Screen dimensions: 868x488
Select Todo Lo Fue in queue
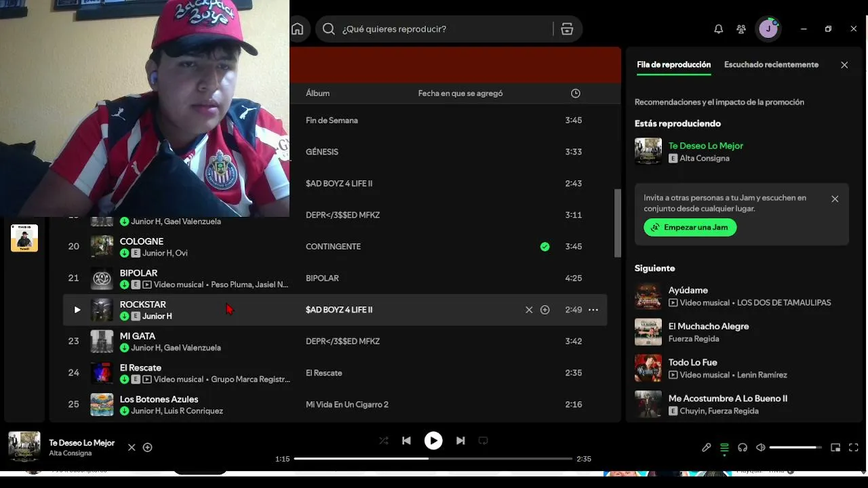693,363
